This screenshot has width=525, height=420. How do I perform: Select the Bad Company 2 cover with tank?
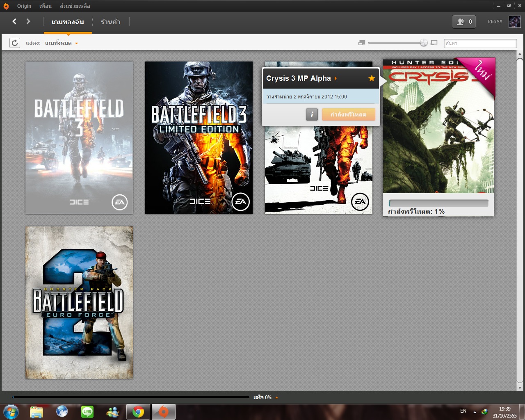click(319, 170)
